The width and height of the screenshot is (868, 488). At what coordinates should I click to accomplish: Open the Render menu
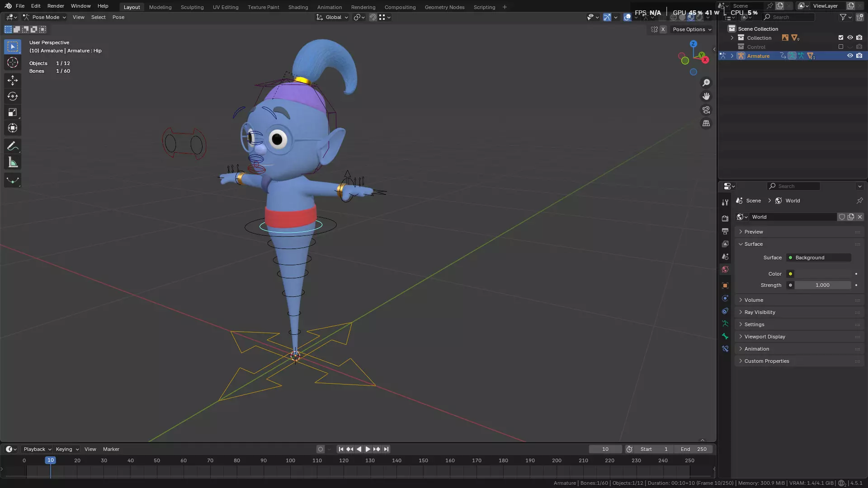point(56,6)
